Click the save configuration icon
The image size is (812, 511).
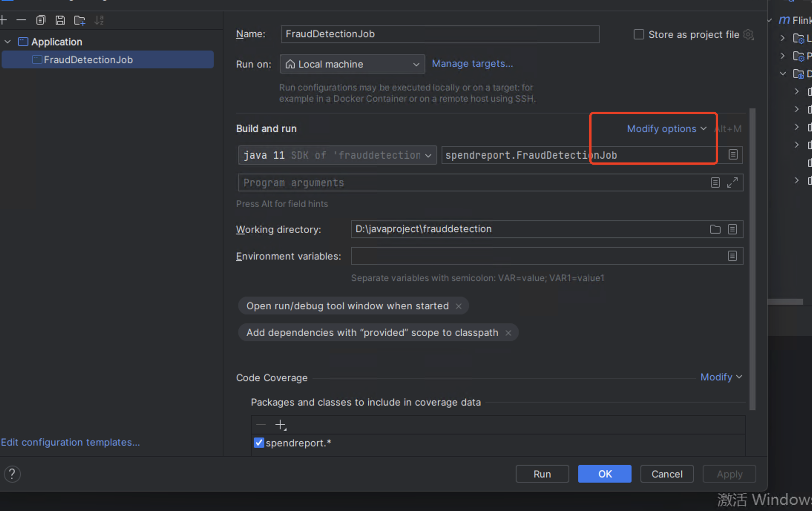[x=60, y=20]
